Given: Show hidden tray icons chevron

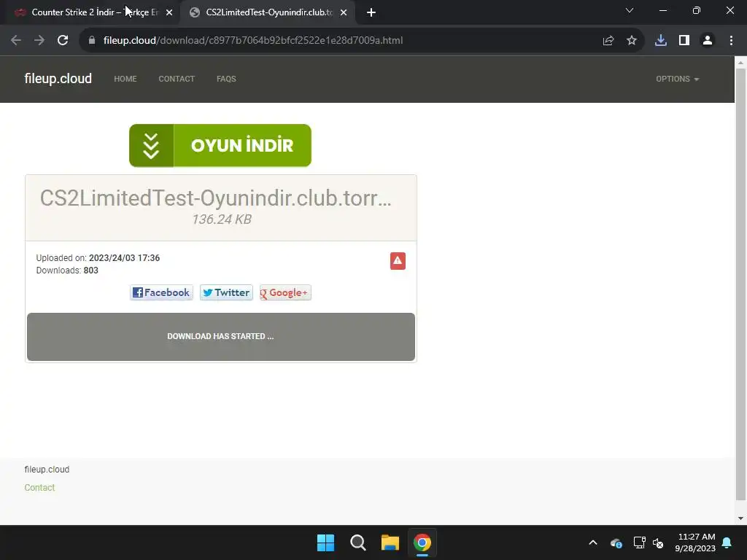Looking at the screenshot, I should click(593, 542).
